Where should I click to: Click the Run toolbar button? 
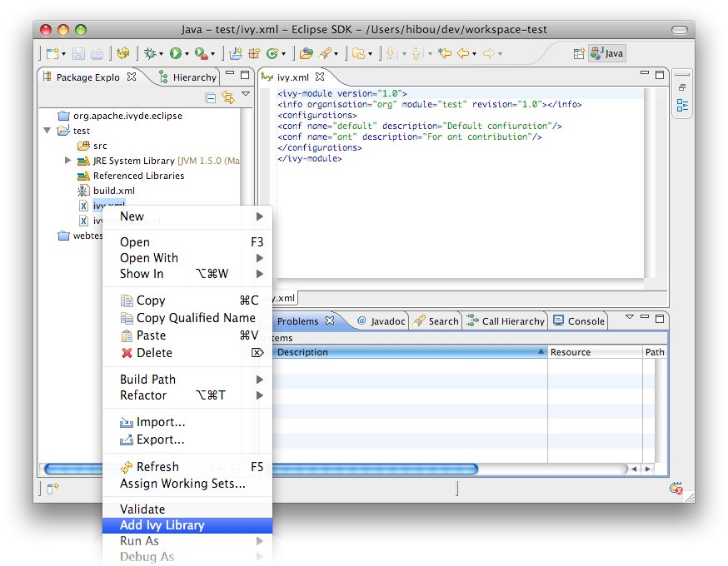pyautogui.click(x=176, y=53)
